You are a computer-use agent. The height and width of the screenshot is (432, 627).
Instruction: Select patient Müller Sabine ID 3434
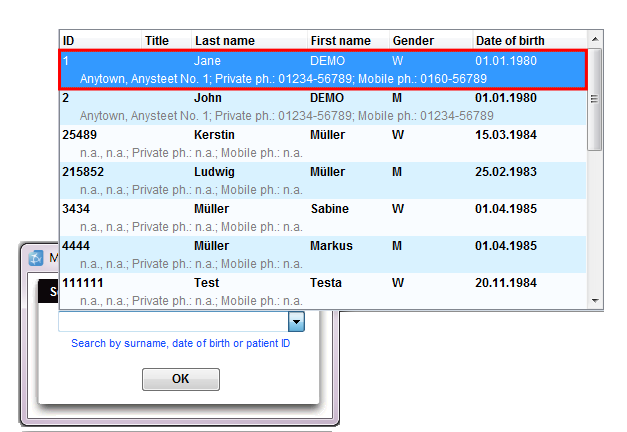coord(323,218)
